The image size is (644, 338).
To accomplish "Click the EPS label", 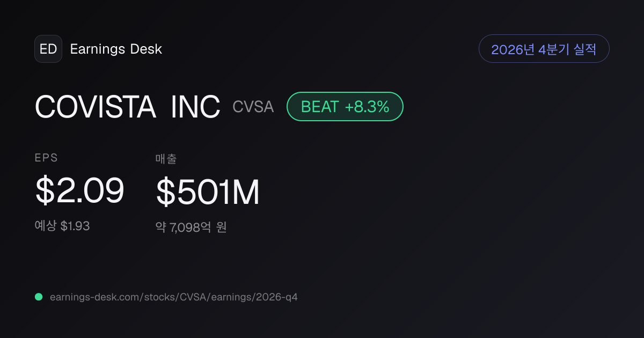I will 46,158.
